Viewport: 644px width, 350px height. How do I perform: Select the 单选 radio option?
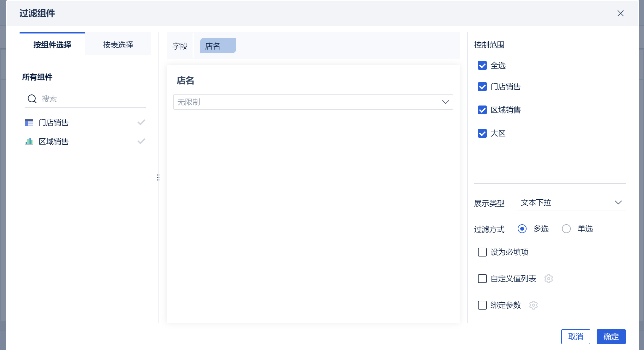tap(566, 229)
